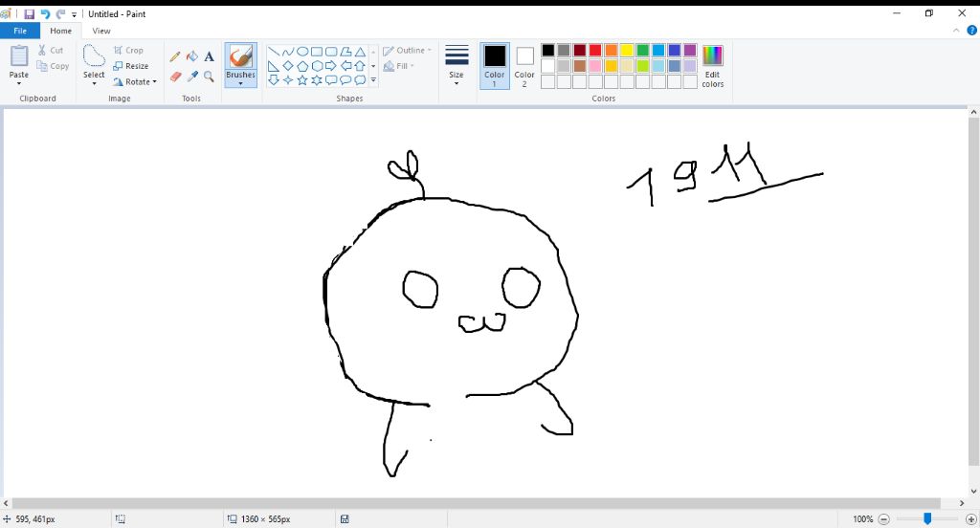This screenshot has height=528, width=980.
Task: Open Edit colors dialog
Action: click(712, 65)
